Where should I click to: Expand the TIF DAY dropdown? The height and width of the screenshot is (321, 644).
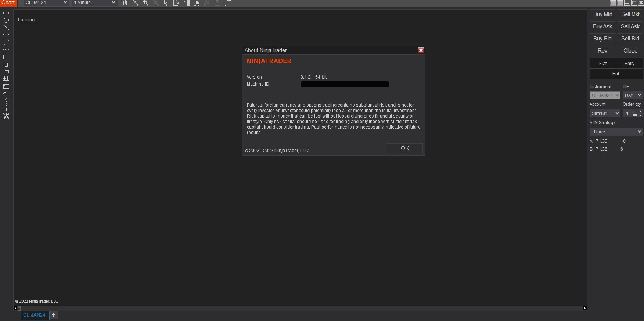point(633,95)
